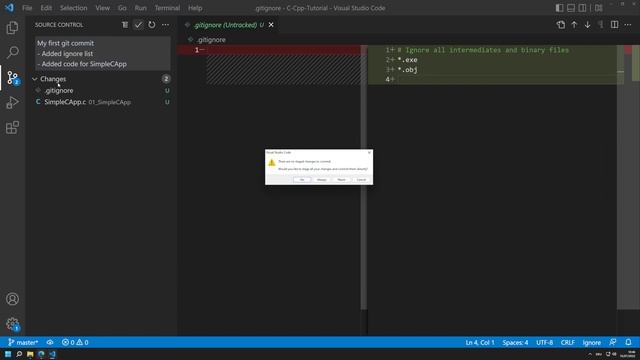
Task: Toggle secondary side bar layout icon
Action: tap(582, 8)
